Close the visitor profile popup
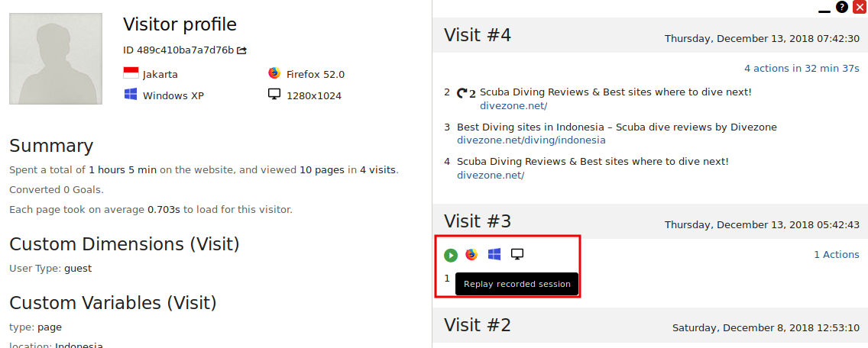868x348 pixels. (x=859, y=7)
